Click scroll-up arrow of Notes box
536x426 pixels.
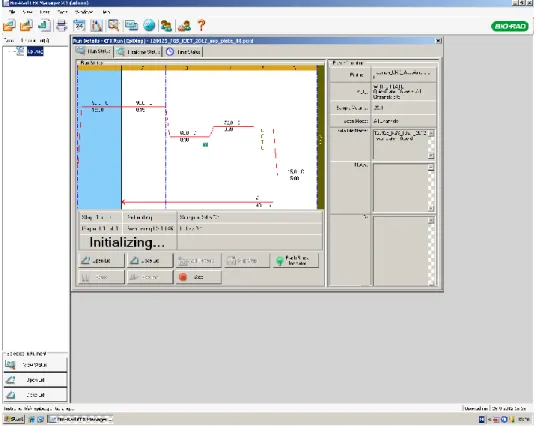pos(431,167)
